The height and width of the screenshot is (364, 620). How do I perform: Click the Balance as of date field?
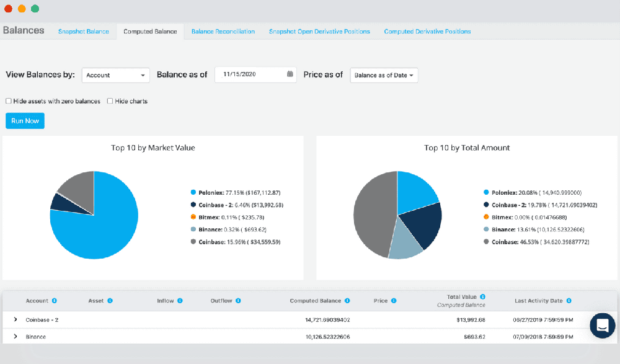(x=256, y=74)
